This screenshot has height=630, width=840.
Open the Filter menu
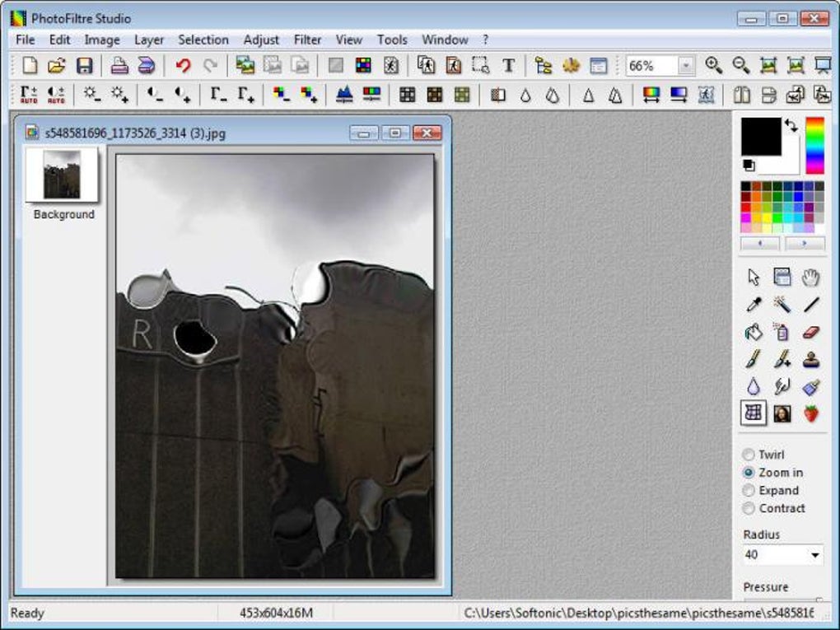click(307, 40)
